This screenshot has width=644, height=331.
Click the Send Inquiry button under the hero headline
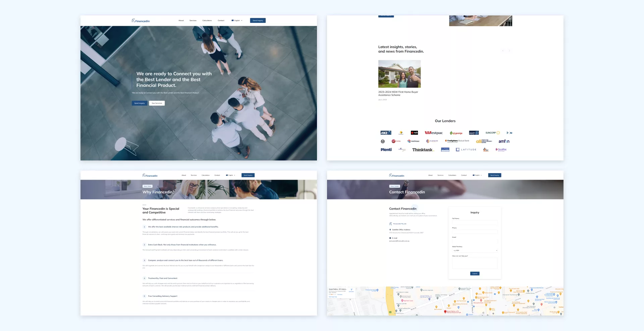click(140, 103)
